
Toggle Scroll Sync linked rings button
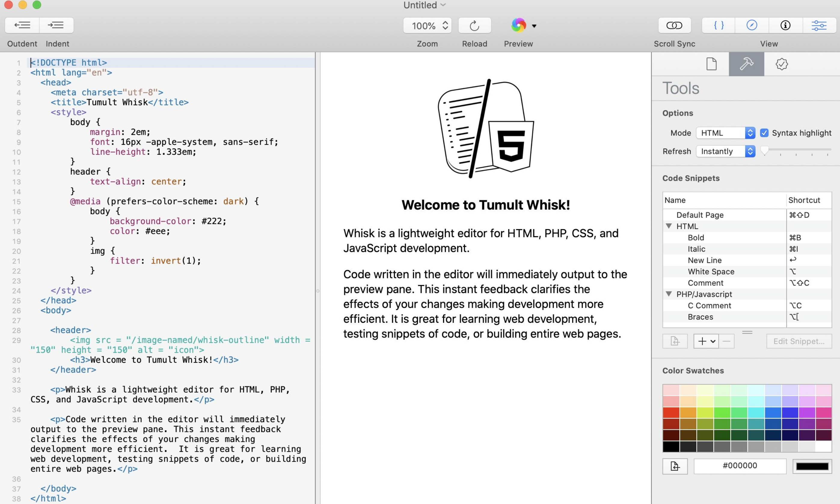coord(674,25)
